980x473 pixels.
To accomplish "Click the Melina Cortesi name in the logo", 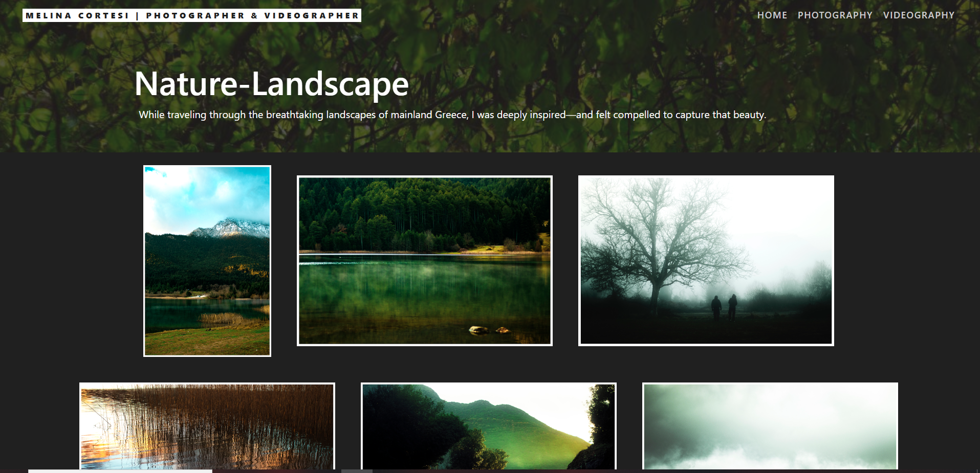I will (77, 15).
